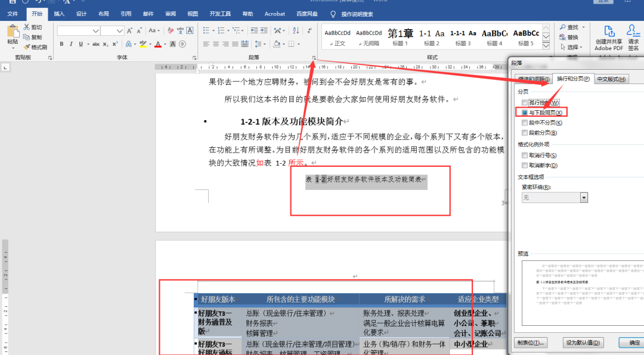The height and width of the screenshot is (355, 644).
Task: Open the font name dropdown
Action: coord(95,31)
